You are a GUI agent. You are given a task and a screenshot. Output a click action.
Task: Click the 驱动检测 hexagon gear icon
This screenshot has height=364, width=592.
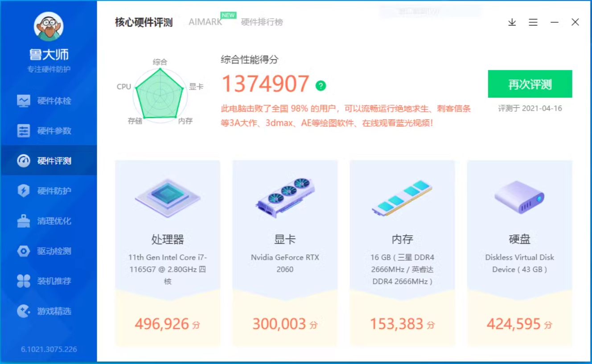[x=24, y=251]
